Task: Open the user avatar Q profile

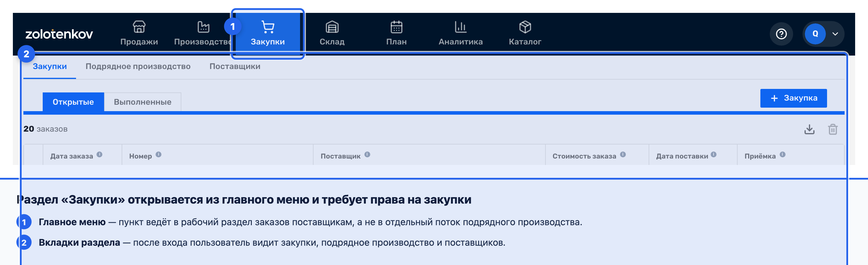Action: coord(815,34)
